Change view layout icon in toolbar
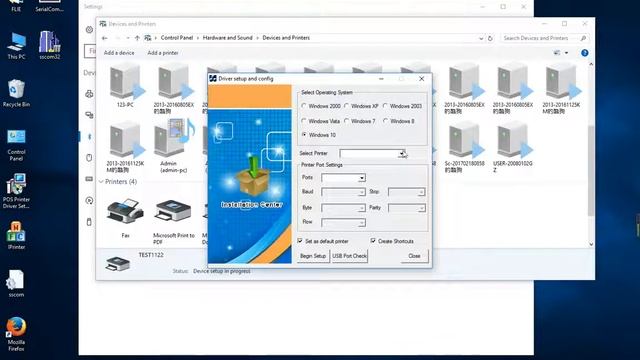This screenshot has height=360, width=640. [557, 53]
